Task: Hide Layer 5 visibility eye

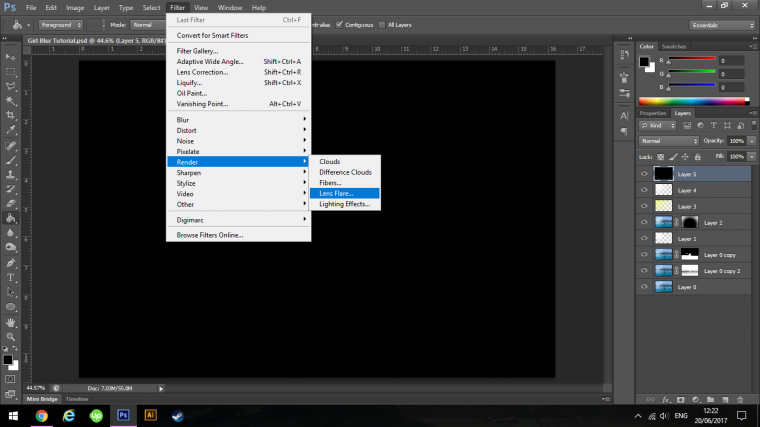Action: [x=644, y=174]
